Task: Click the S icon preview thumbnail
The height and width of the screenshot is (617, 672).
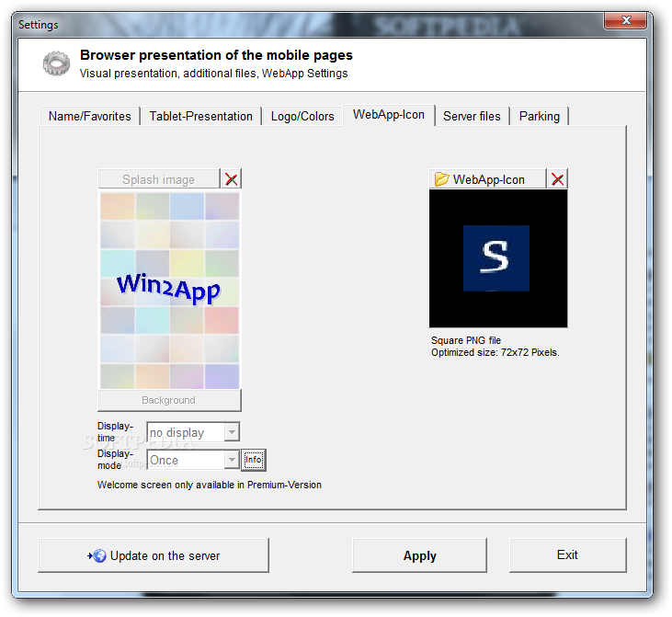Action: click(x=498, y=258)
